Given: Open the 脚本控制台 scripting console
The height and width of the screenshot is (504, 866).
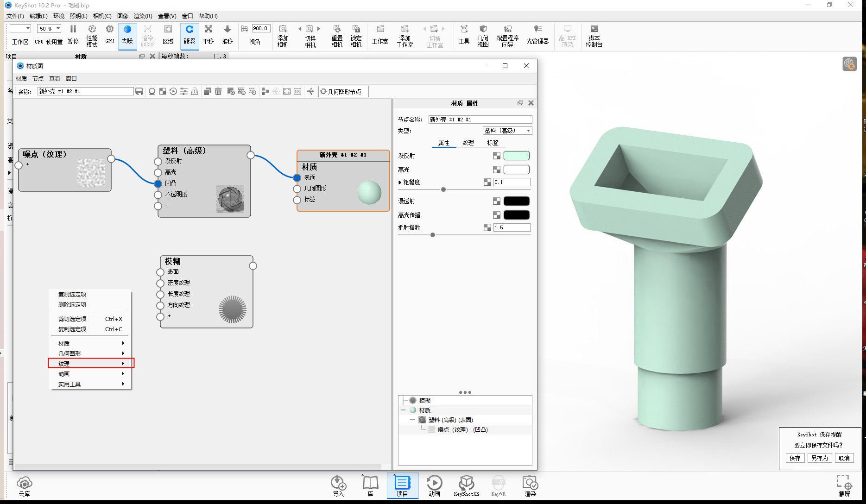Looking at the screenshot, I should coord(594,35).
